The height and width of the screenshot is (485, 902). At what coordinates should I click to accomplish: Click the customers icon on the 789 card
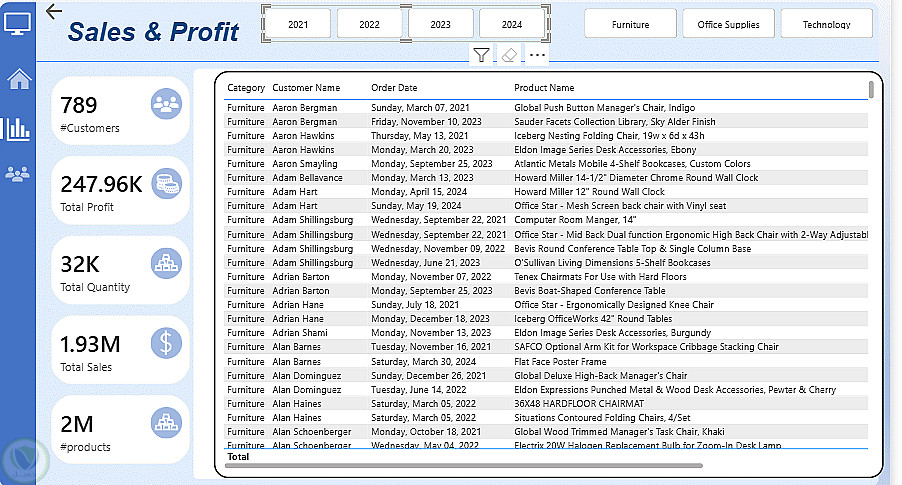[x=166, y=104]
